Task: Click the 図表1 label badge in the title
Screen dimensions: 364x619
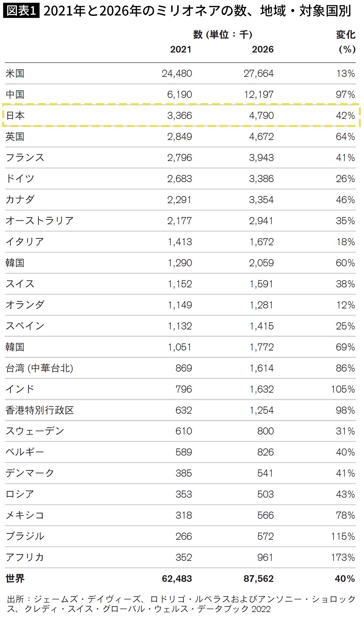Action: point(21,11)
